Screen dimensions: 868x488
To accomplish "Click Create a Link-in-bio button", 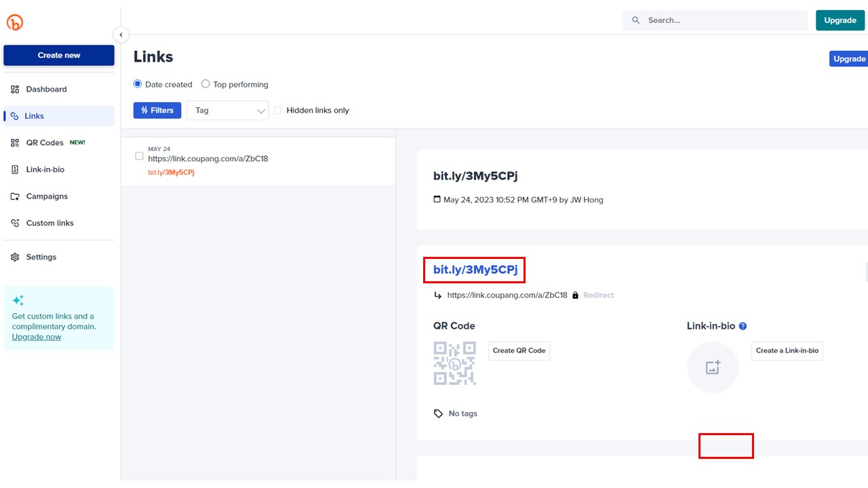I will click(x=787, y=350).
